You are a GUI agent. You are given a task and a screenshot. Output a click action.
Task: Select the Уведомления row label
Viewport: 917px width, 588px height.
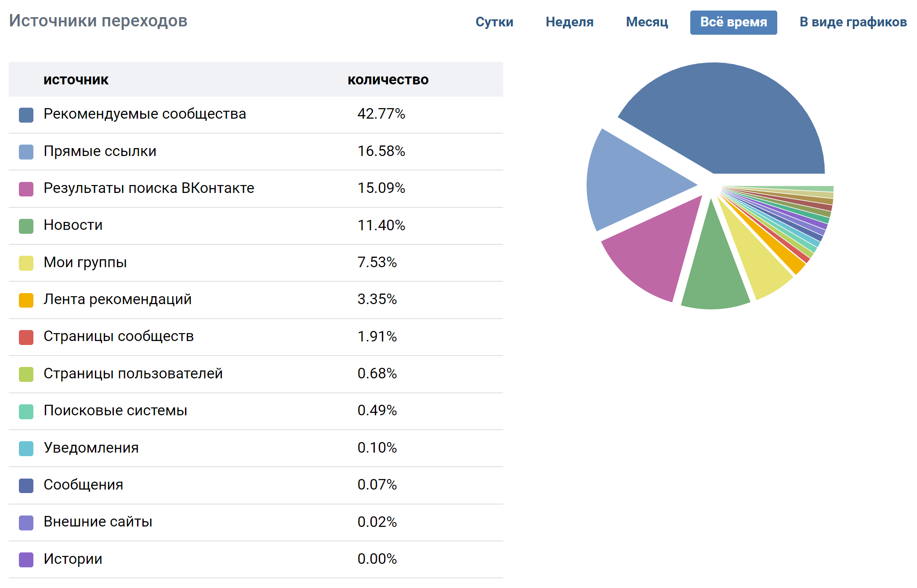click(91, 448)
